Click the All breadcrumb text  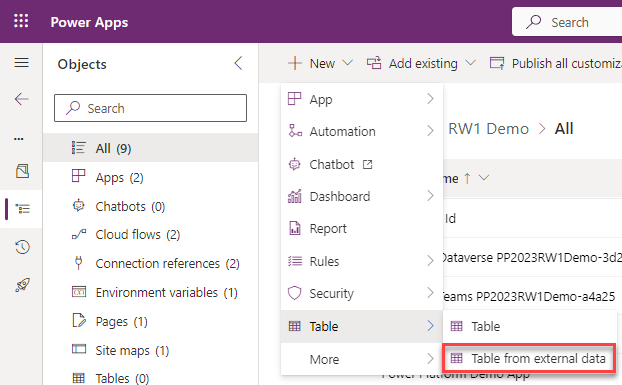click(x=564, y=129)
